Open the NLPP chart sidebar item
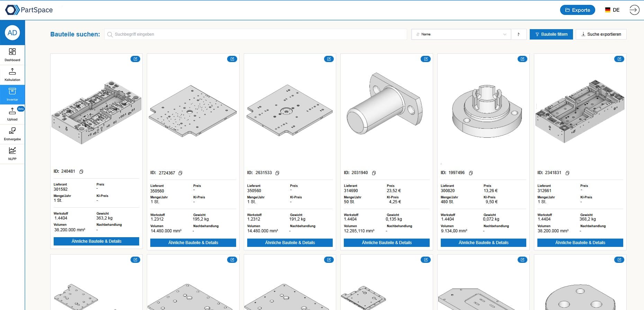This screenshot has width=644, height=310. pyautogui.click(x=12, y=154)
